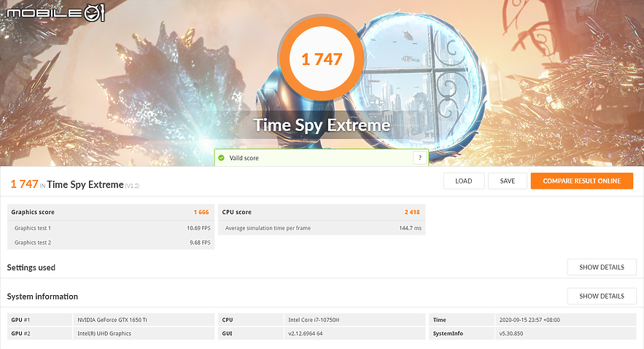644x349 pixels.
Task: Select the 10.69 FPS value
Action: (198, 228)
